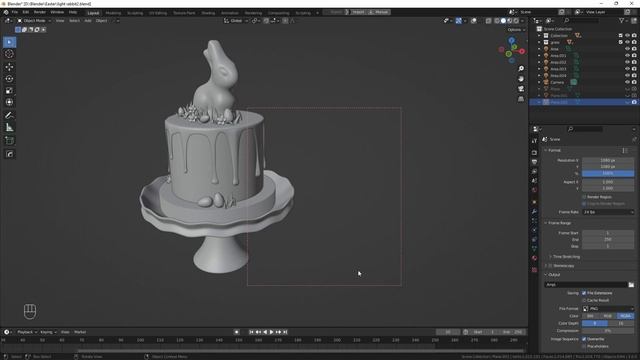
Task: Open the Global orientation dropdown
Action: coord(236,20)
